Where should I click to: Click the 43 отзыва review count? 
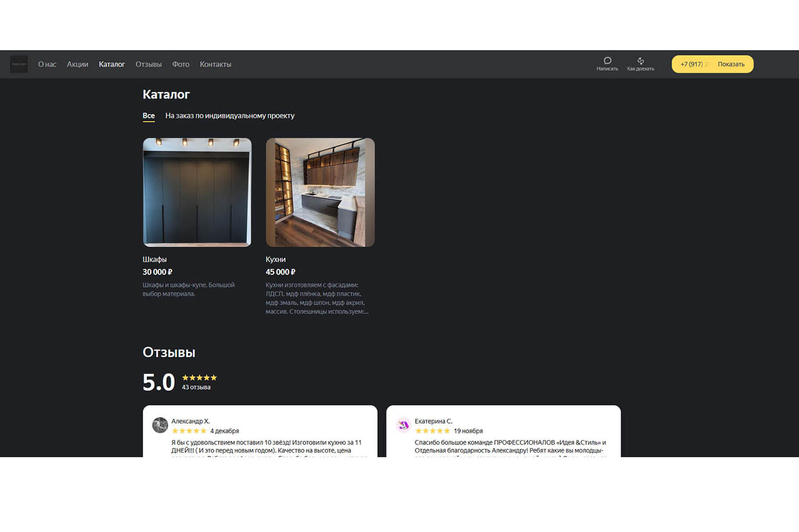pos(196,387)
